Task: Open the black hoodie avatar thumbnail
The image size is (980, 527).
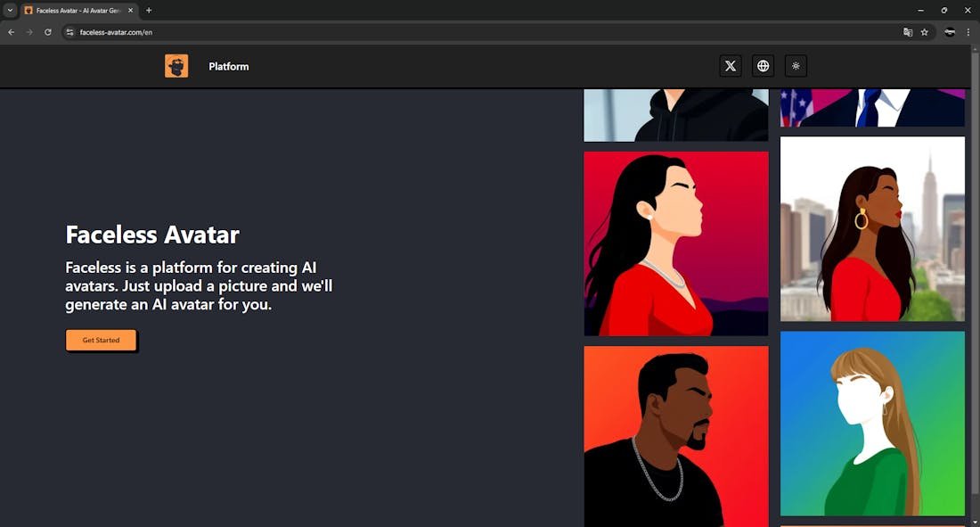Action: (675, 115)
